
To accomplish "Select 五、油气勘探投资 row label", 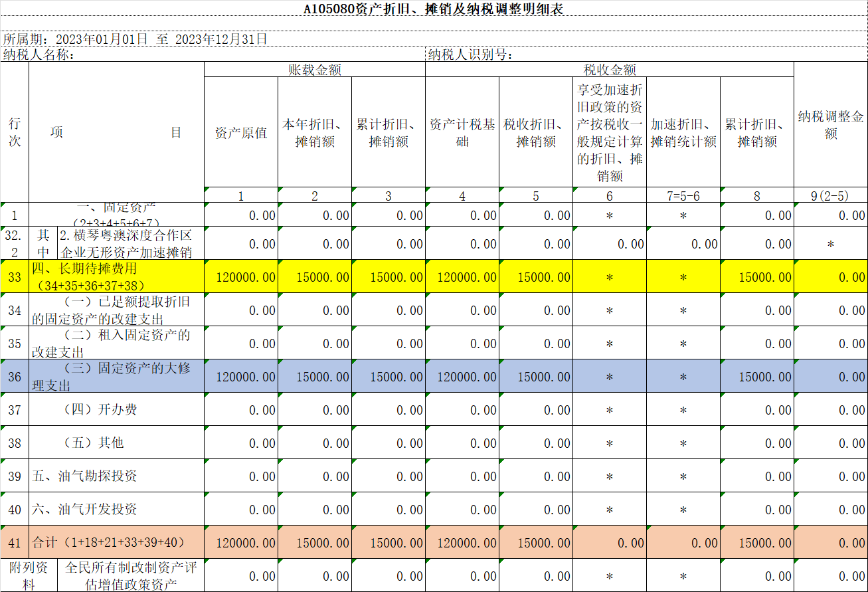I will [116, 476].
